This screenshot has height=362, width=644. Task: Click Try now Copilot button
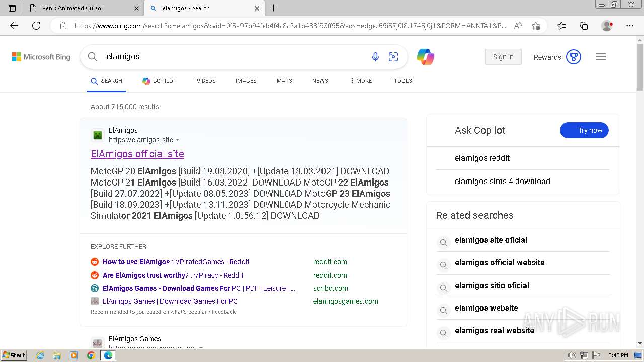point(584,130)
